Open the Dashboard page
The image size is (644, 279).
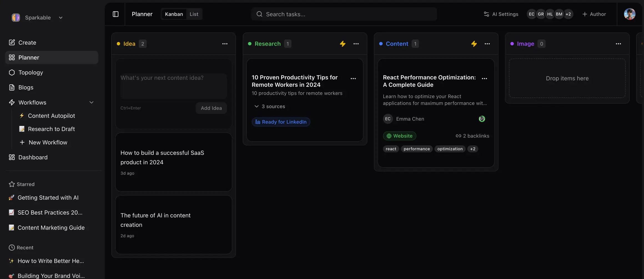pos(52,158)
